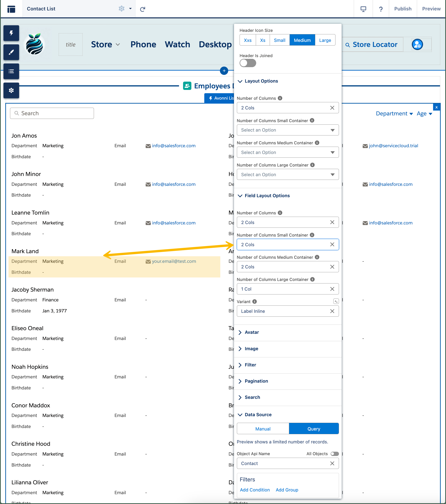Open Number of Columns Small Container dropdown

click(287, 130)
